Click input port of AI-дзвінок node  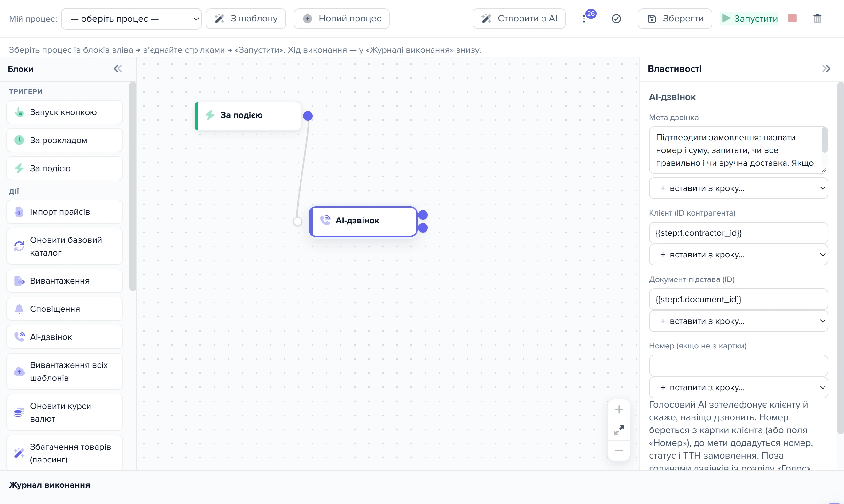(297, 221)
